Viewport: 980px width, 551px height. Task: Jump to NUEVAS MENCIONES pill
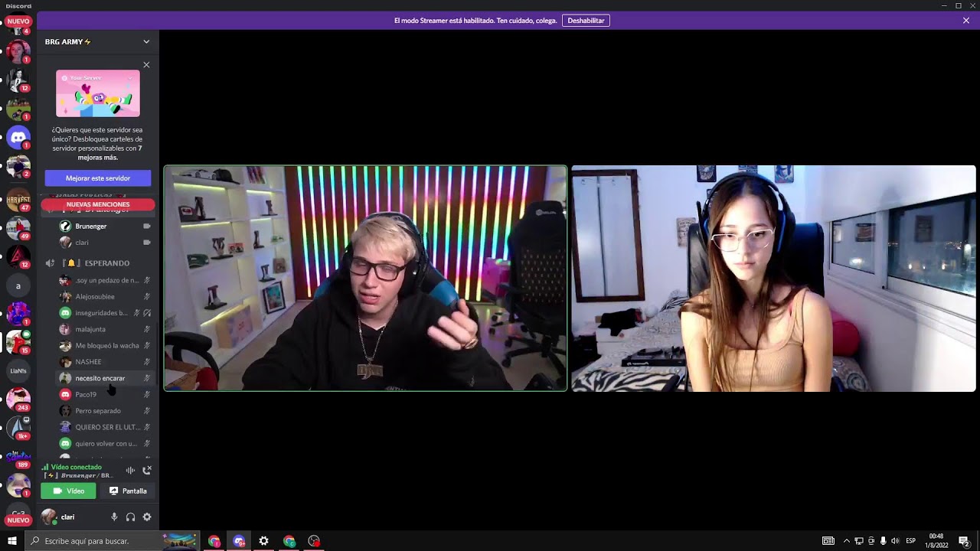coord(98,205)
